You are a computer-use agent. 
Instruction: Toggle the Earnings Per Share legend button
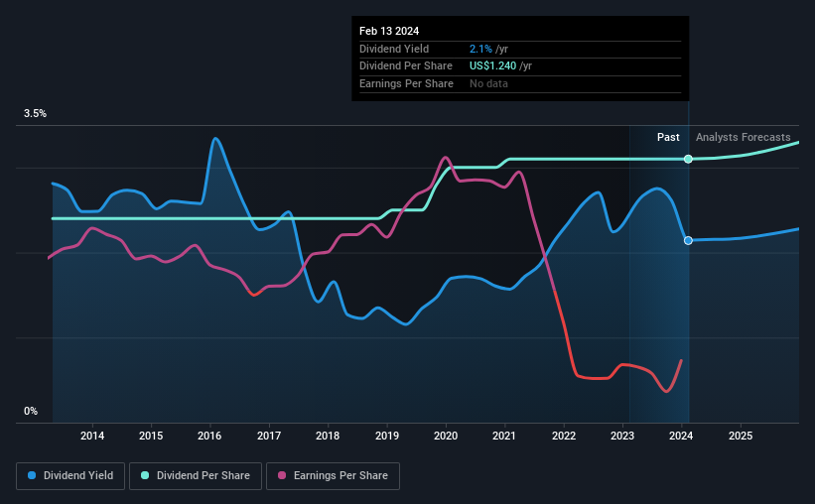[x=333, y=476]
